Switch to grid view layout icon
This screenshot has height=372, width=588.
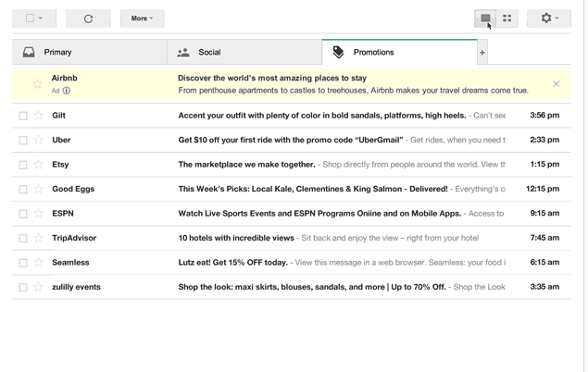click(x=507, y=19)
